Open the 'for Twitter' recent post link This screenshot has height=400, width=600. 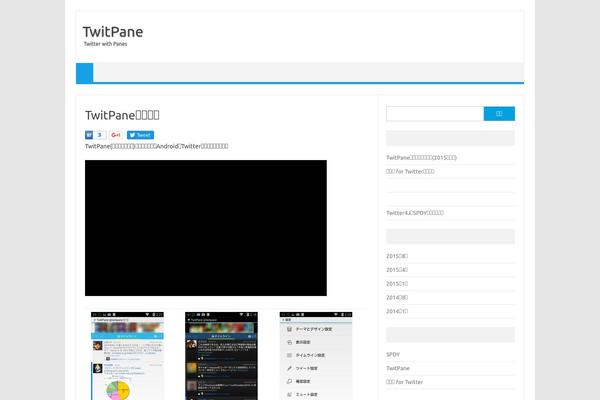410,171
